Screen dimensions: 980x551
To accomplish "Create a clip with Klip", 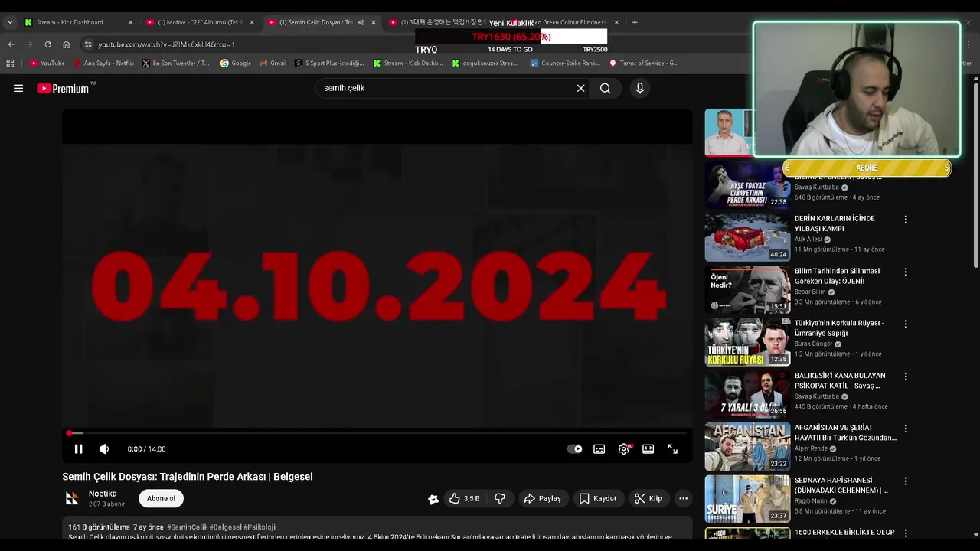I will (648, 498).
